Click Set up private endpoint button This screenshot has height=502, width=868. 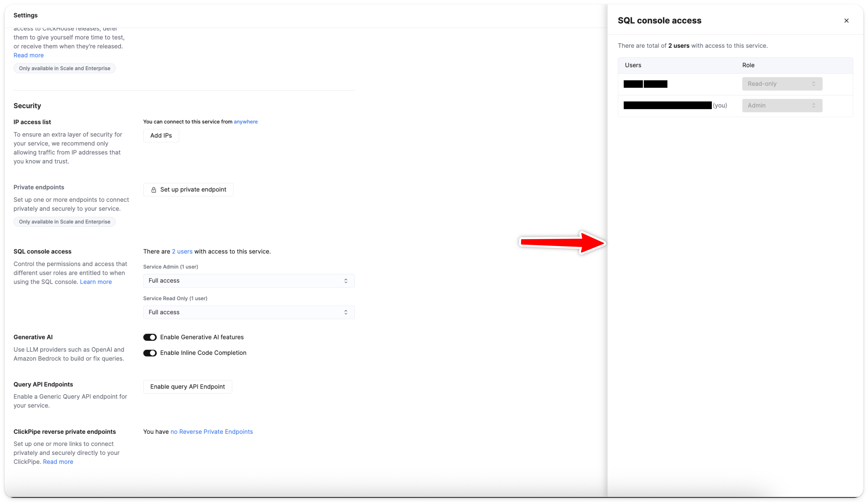(188, 190)
